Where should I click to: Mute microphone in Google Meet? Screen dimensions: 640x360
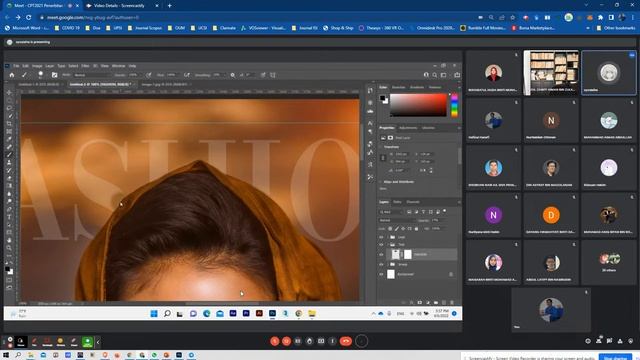pyautogui.click(x=275, y=341)
